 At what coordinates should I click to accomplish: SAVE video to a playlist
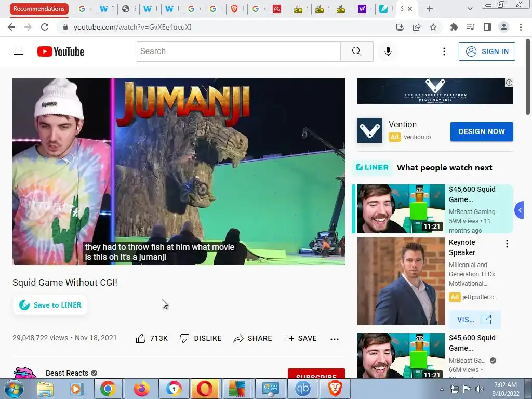pos(300,338)
